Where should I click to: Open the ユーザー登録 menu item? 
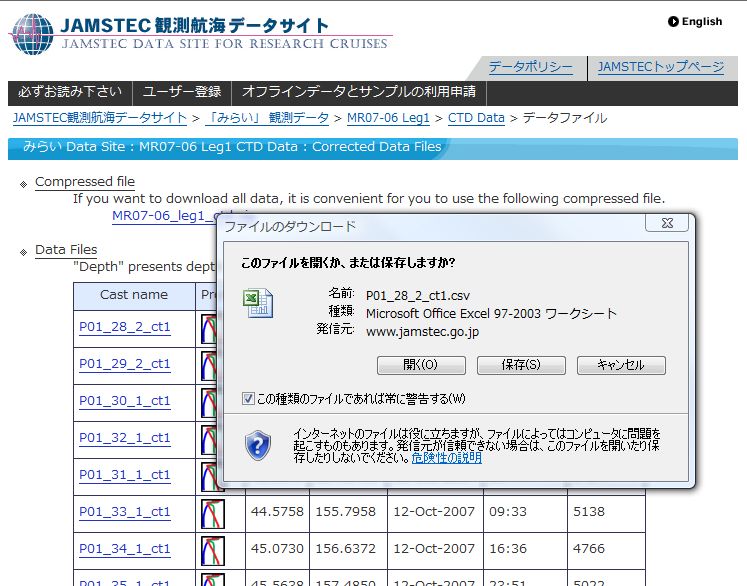tap(182, 92)
